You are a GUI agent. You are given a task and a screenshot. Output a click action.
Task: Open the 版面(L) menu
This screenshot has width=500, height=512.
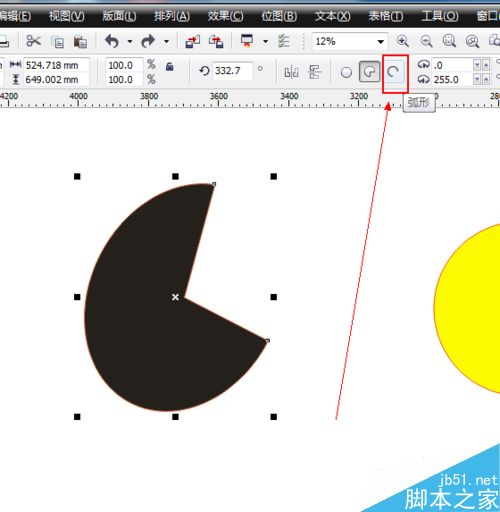[x=119, y=16]
